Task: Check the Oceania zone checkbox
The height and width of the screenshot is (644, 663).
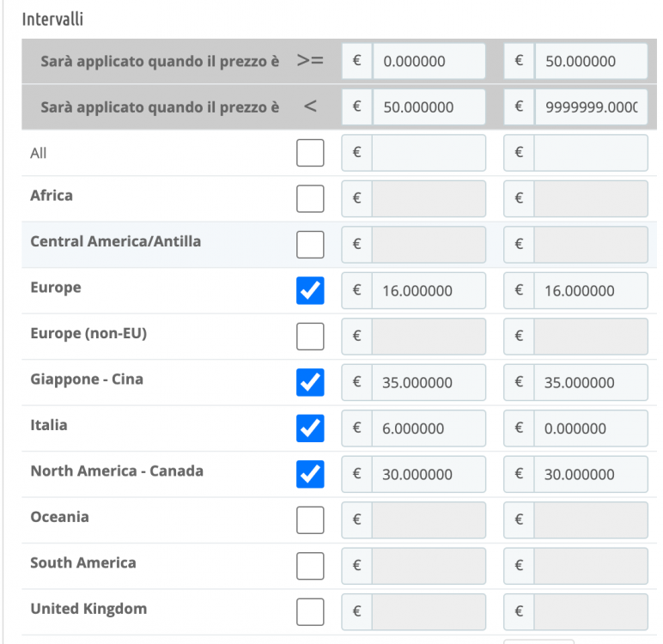Action: (x=310, y=520)
